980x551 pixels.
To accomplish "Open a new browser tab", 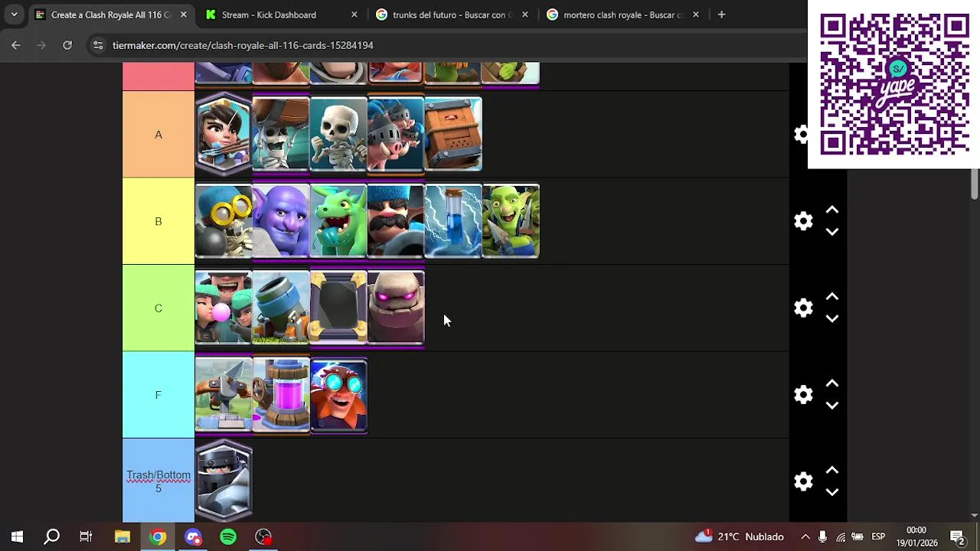I will click(721, 15).
